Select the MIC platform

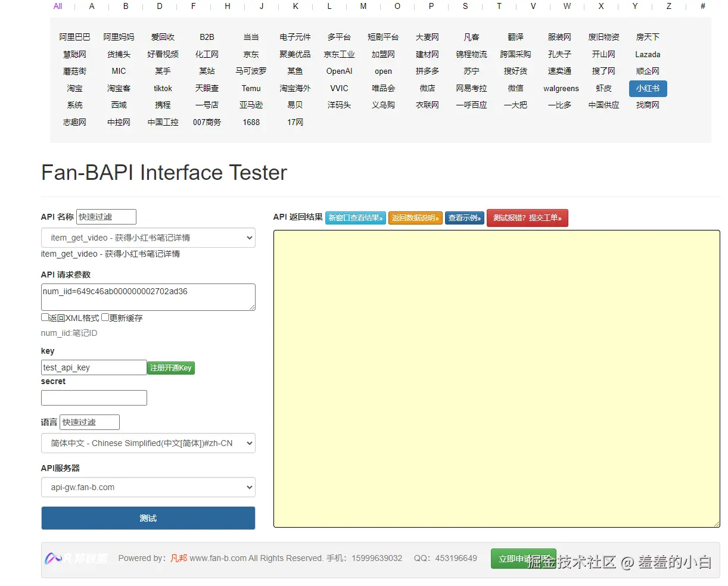(x=119, y=71)
